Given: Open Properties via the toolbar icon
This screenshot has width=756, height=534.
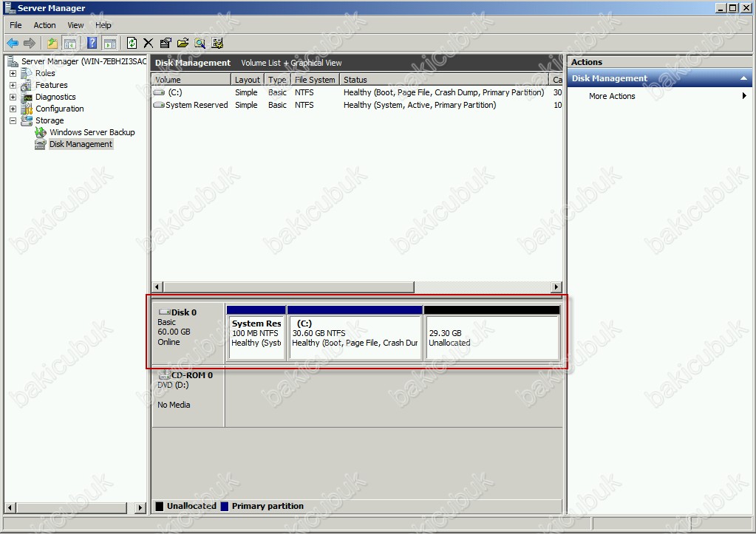Looking at the screenshot, I should click(166, 44).
